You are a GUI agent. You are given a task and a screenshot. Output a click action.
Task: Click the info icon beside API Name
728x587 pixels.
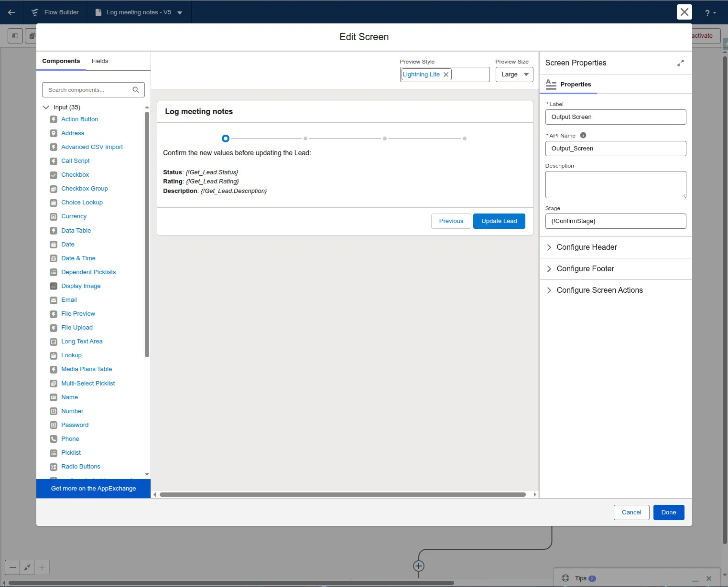(583, 135)
